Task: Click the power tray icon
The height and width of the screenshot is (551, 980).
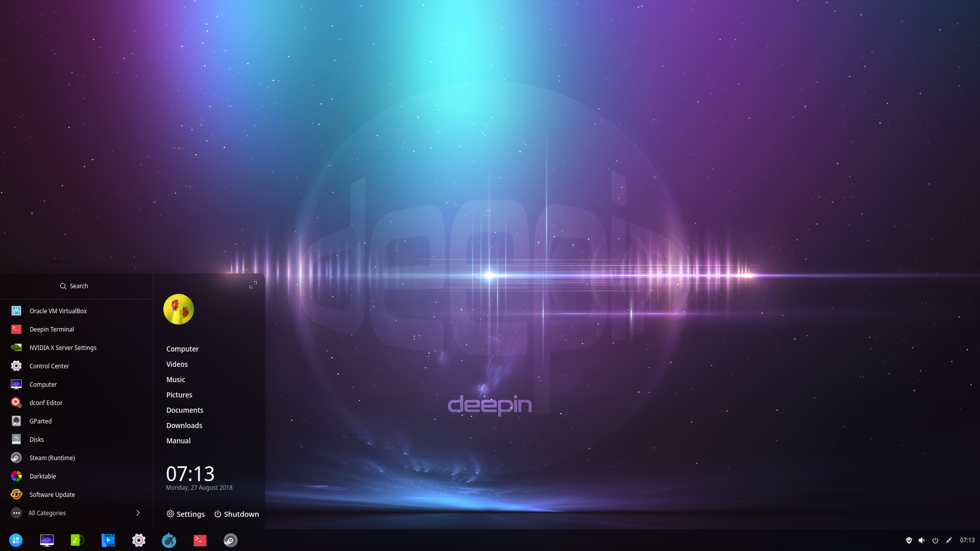Action: 935,540
